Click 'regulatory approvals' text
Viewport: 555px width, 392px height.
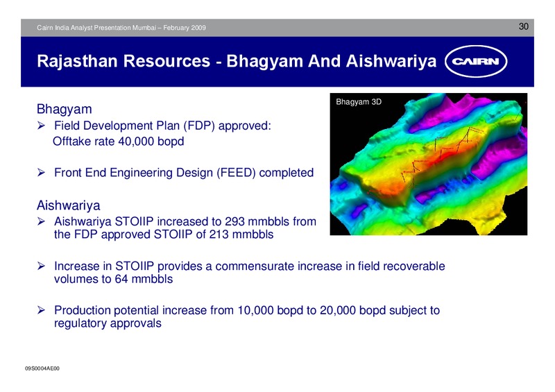(x=108, y=323)
